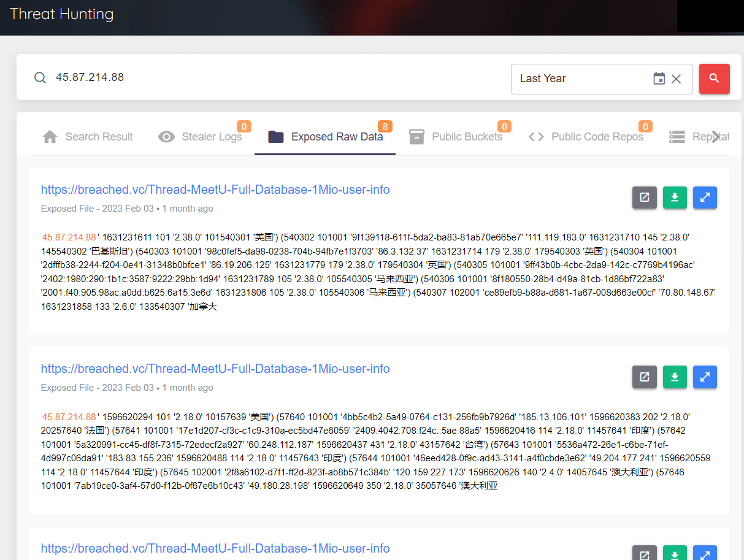The width and height of the screenshot is (744, 560).
Task: Click the magnifier icon in search bar
Action: (x=40, y=77)
